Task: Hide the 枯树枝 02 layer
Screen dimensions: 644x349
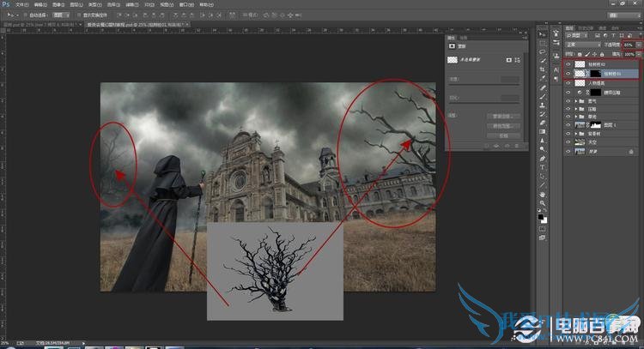Action: click(x=568, y=64)
